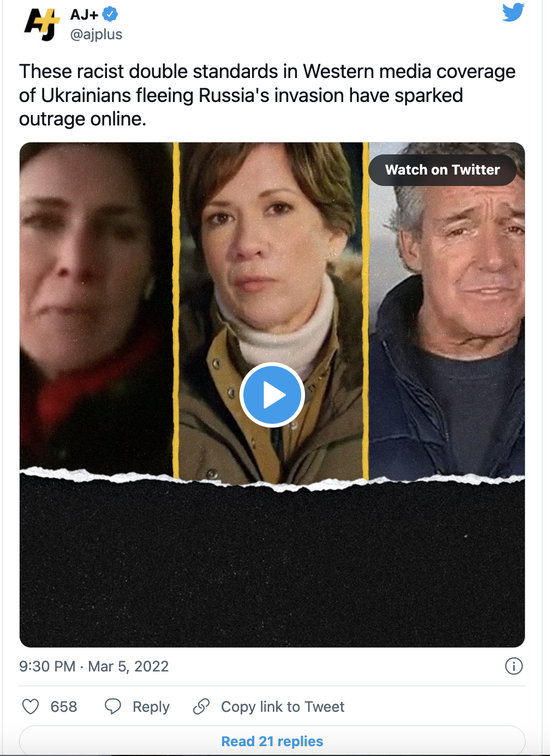Play the embedded video

272,394
